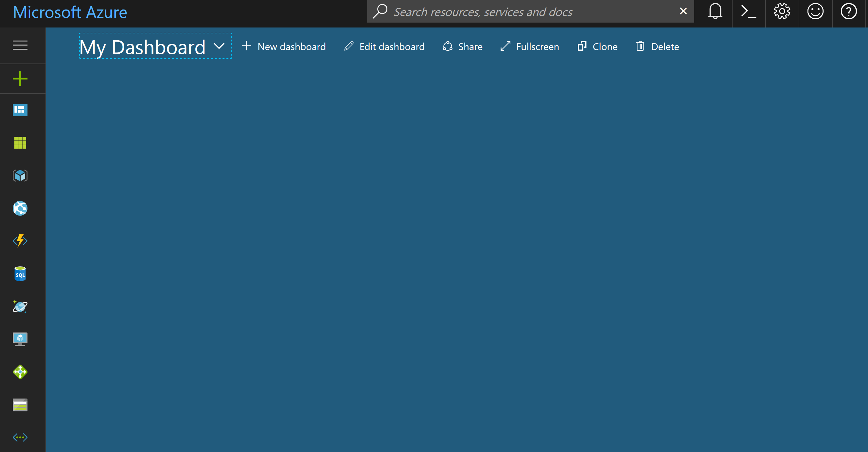Image resolution: width=868 pixels, height=452 pixels.
Task: Open SQL databases sidebar icon
Action: (20, 273)
